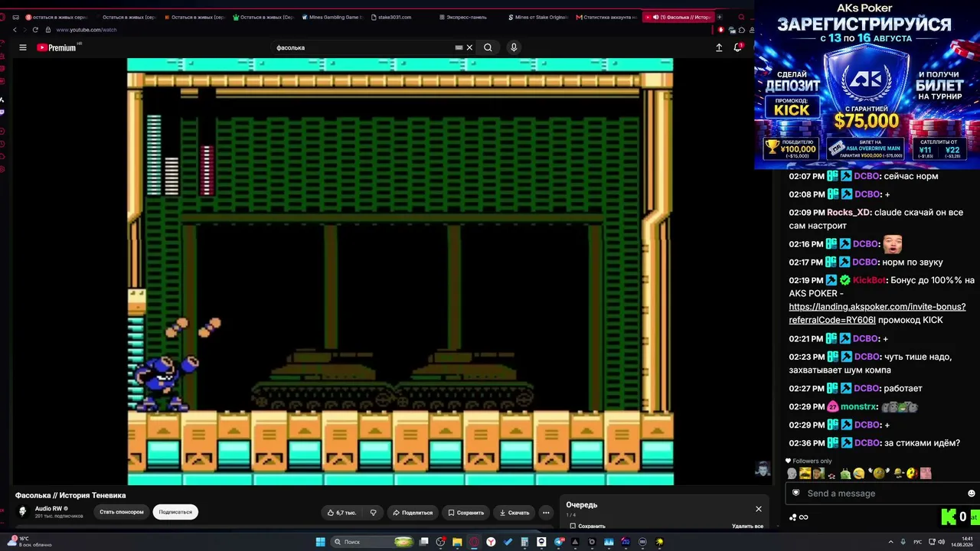Open the clock and date flyout
The image size is (980, 551).
[x=961, y=542]
